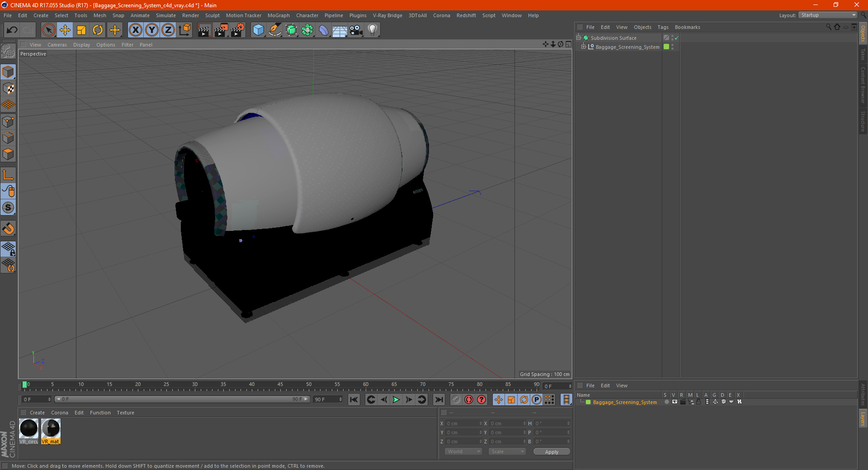Enable Axis mode tool

pyautogui.click(x=8, y=175)
